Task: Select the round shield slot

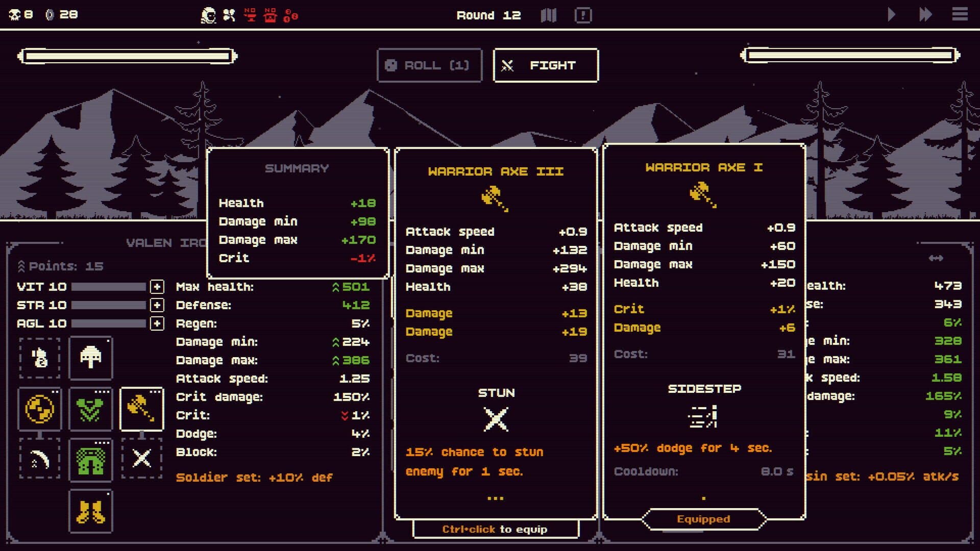Action: pyautogui.click(x=40, y=409)
